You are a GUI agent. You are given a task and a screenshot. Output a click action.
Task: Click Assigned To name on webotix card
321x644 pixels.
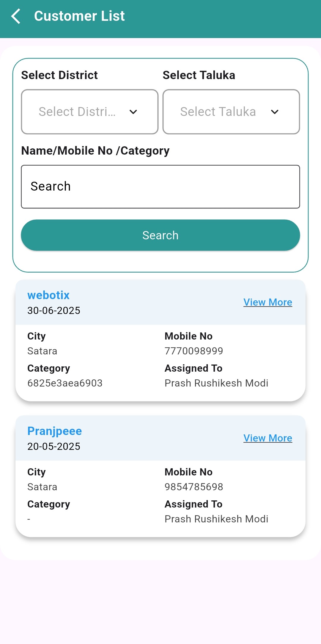pyautogui.click(x=216, y=383)
